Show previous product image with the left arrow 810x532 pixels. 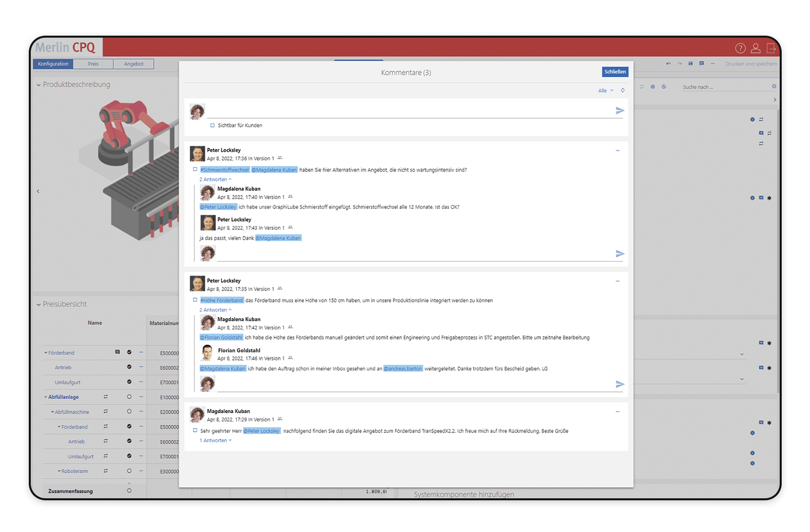coord(38,191)
